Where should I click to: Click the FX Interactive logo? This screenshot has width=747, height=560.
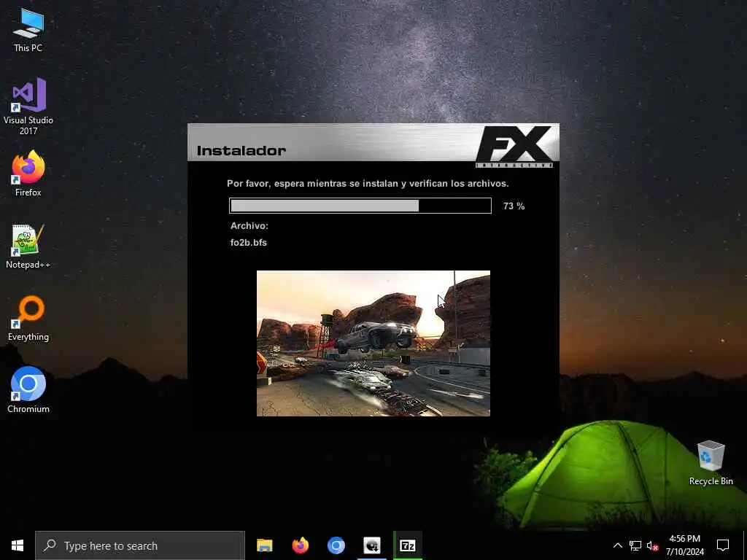pyautogui.click(x=514, y=146)
